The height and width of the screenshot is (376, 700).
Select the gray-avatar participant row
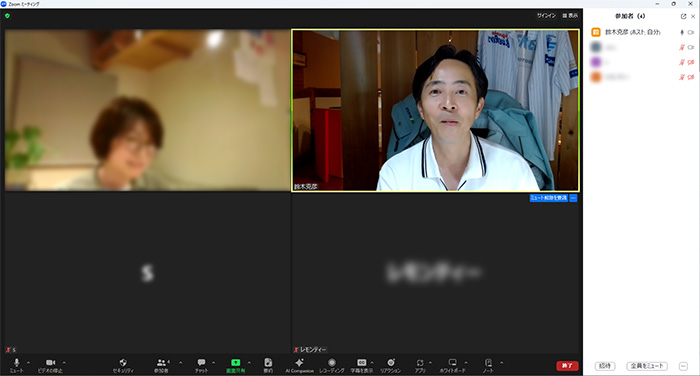pyautogui.click(x=642, y=47)
